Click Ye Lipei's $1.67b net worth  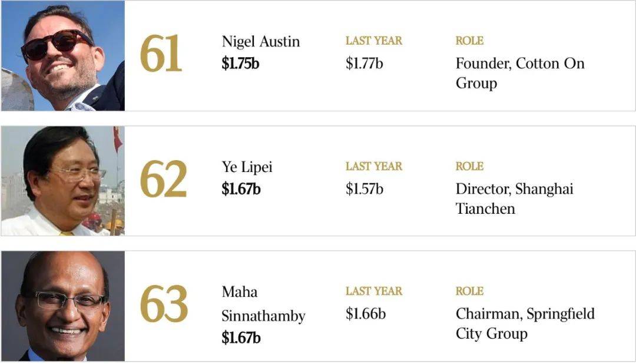pos(241,189)
